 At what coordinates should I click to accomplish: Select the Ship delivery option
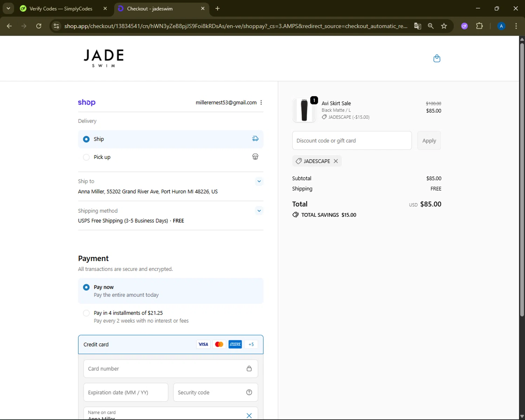pos(171,139)
